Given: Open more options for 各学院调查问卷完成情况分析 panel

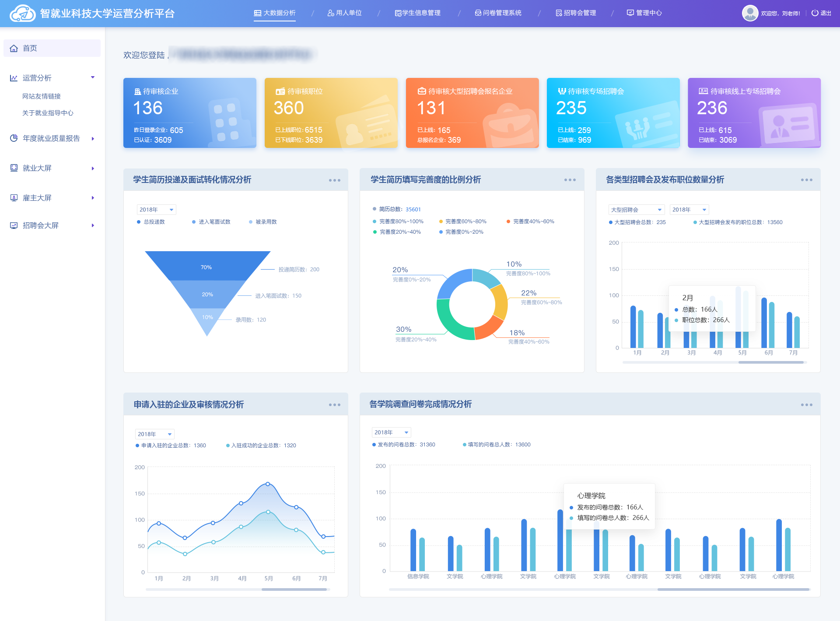Looking at the screenshot, I should 806,405.
